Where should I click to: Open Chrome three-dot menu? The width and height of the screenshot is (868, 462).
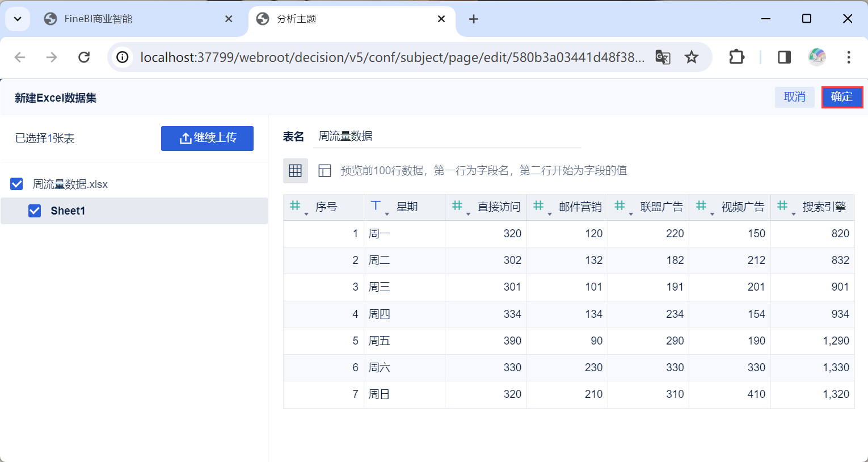point(849,57)
